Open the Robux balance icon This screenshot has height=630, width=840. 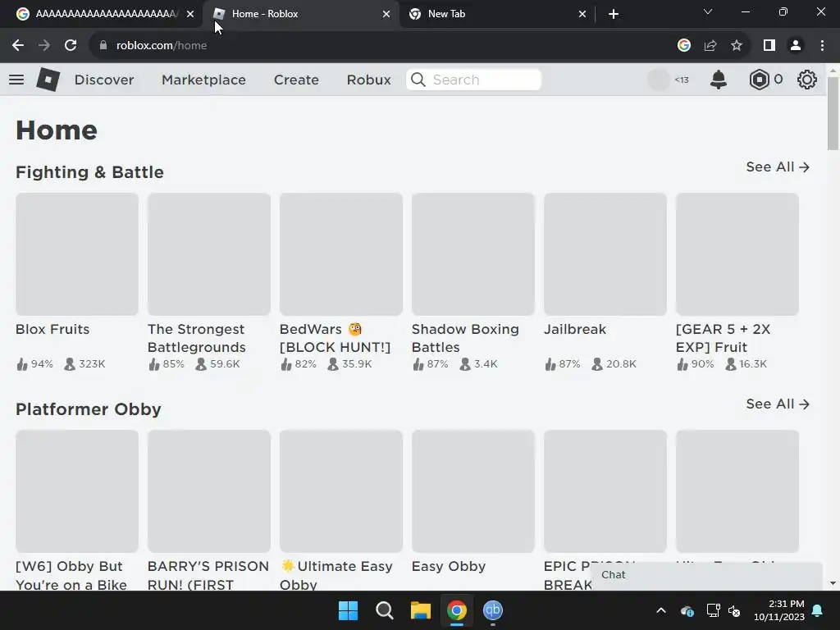(x=759, y=80)
